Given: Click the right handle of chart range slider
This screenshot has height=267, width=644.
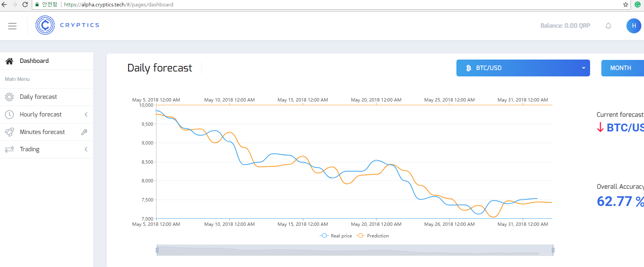Looking at the screenshot, I should point(553,250).
